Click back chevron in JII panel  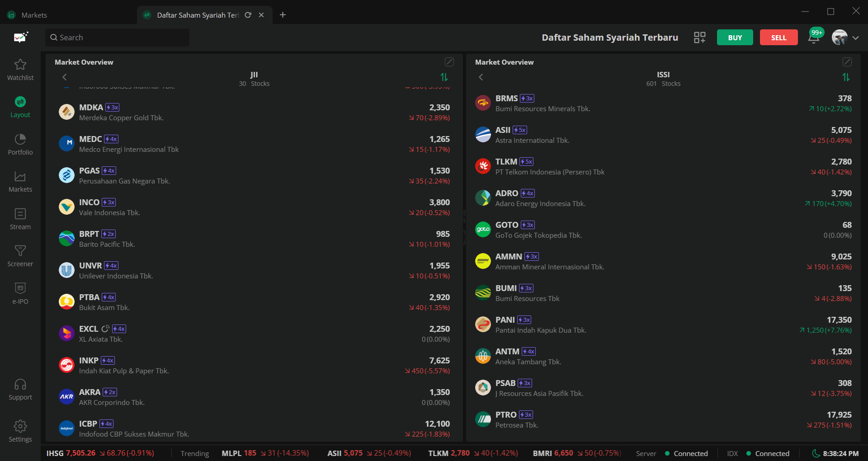point(65,77)
